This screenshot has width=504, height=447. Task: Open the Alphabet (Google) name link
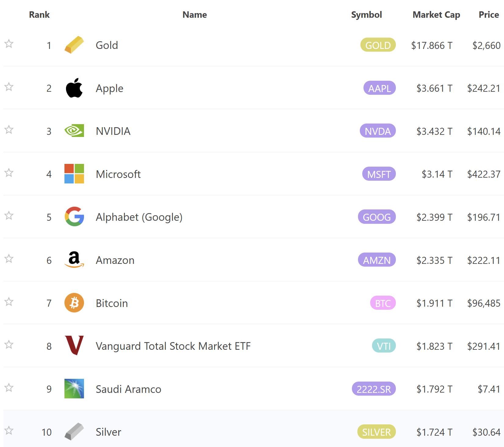139,217
